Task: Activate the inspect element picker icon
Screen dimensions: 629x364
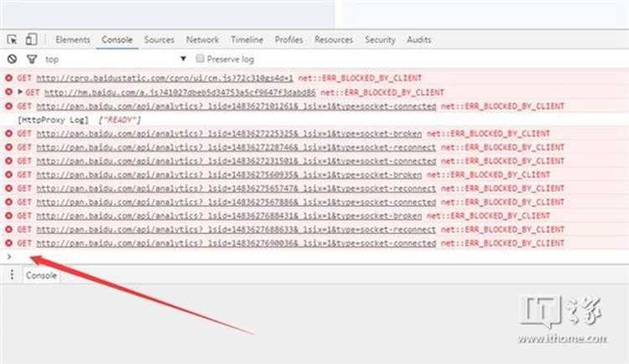Action: 12,39
